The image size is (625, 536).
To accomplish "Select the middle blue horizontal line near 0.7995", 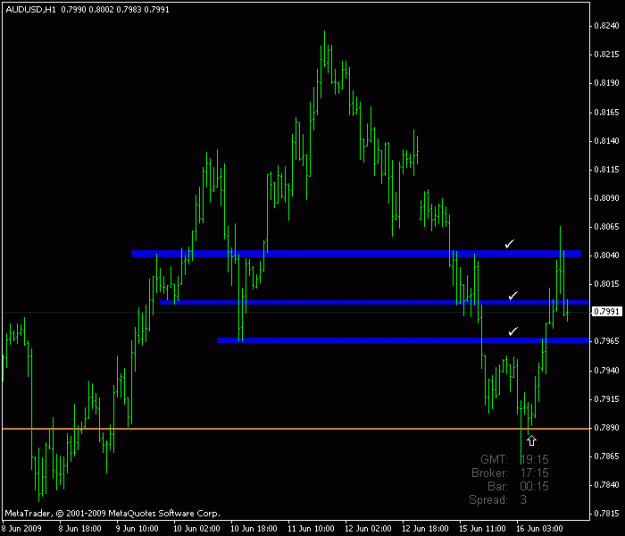I will pos(374,302).
